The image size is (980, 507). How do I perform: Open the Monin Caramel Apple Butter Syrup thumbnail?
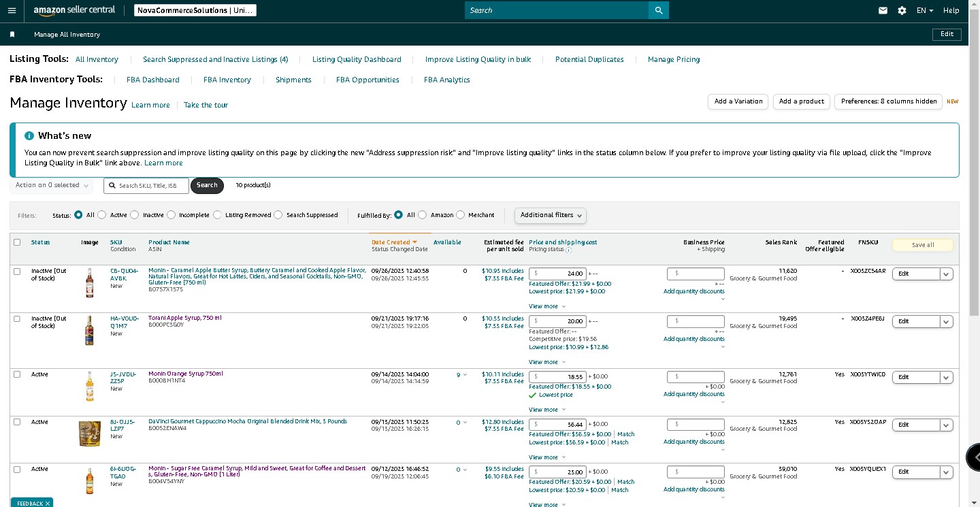click(89, 282)
